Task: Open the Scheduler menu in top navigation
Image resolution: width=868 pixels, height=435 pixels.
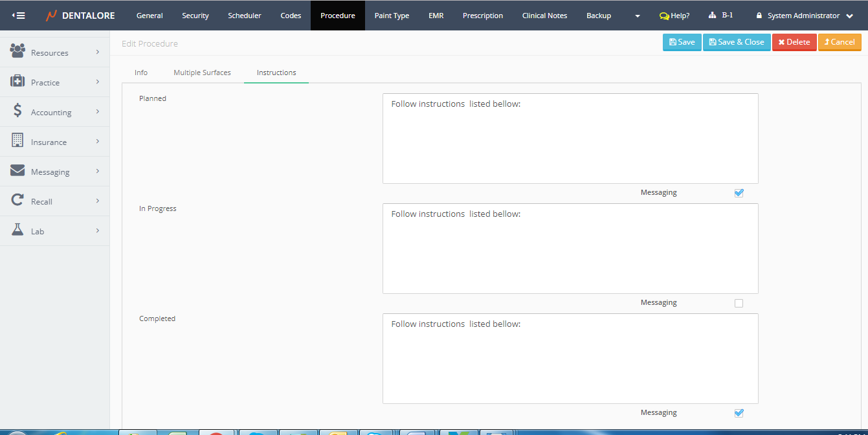Action: [x=244, y=16]
